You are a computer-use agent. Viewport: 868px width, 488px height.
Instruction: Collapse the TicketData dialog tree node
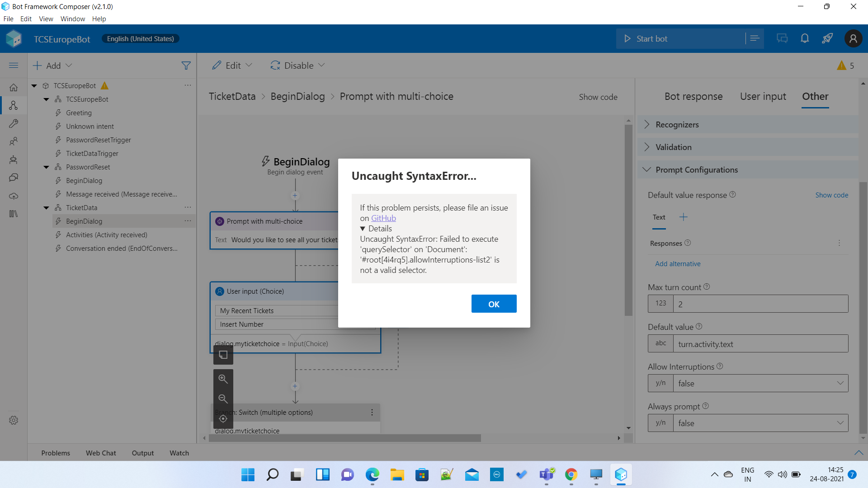[x=46, y=207]
